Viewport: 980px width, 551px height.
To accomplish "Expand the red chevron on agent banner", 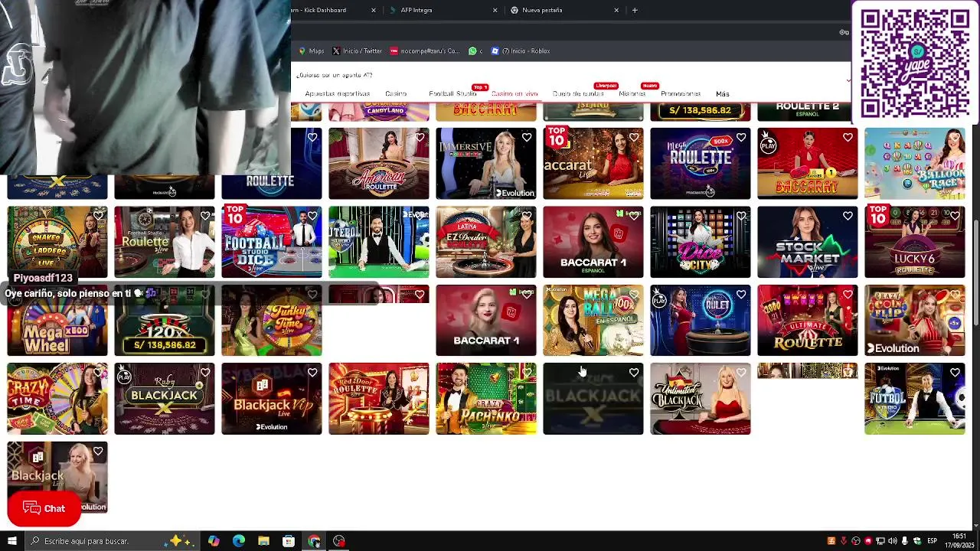I will 848,80.
